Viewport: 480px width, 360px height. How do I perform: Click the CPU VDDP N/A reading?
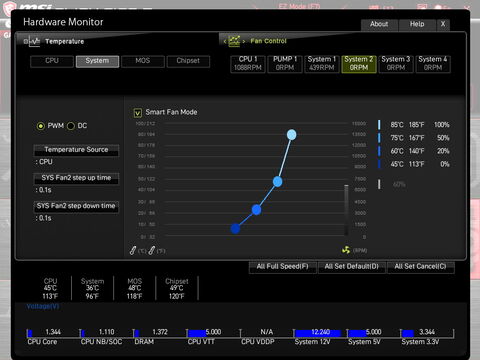pyautogui.click(x=267, y=332)
